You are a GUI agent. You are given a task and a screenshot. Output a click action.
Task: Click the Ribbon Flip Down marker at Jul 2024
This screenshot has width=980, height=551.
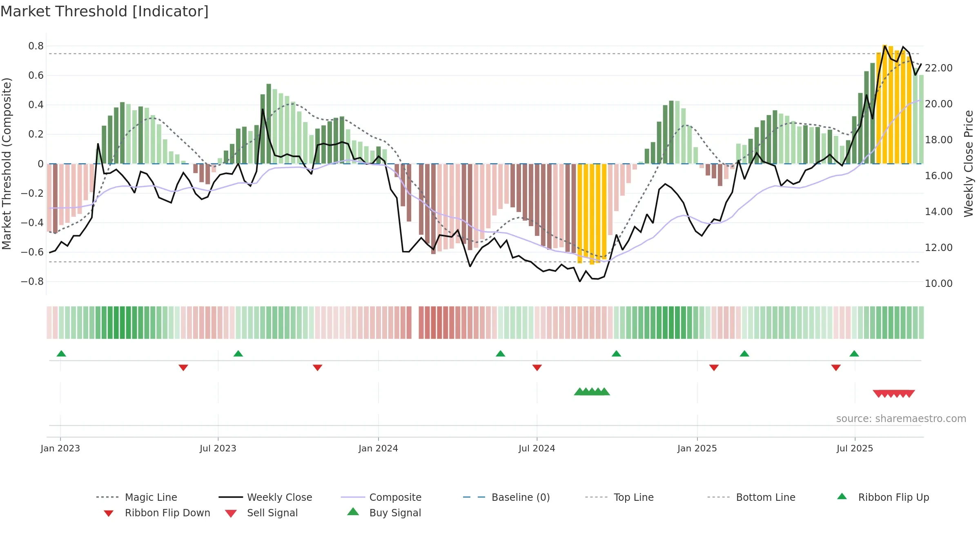537,368
